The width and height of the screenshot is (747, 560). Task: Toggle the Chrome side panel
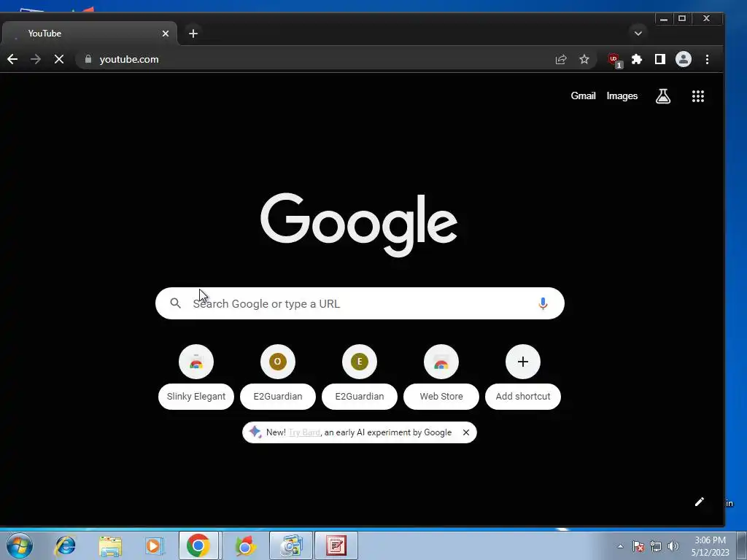pos(659,59)
